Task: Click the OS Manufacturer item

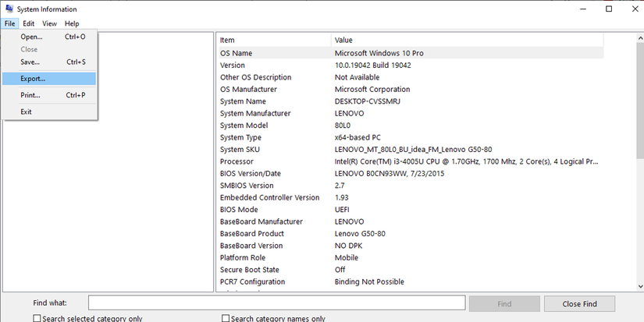Action: pos(248,89)
